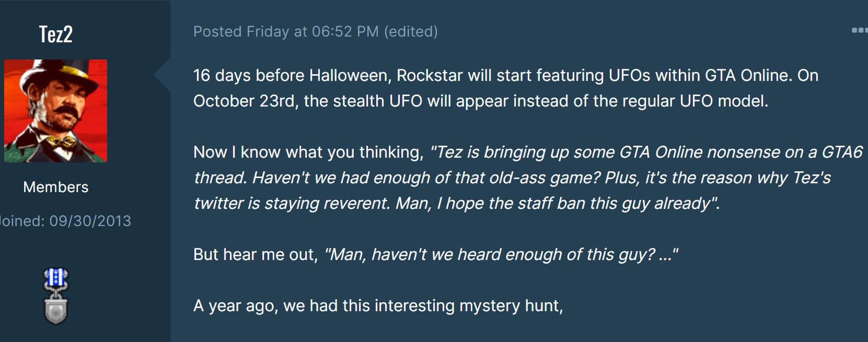The width and height of the screenshot is (868, 342).
Task: Open the post options ellipsis menu
Action: (860, 30)
